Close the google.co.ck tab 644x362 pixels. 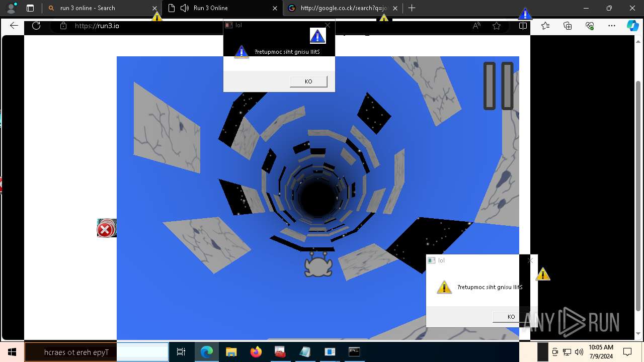tap(395, 8)
